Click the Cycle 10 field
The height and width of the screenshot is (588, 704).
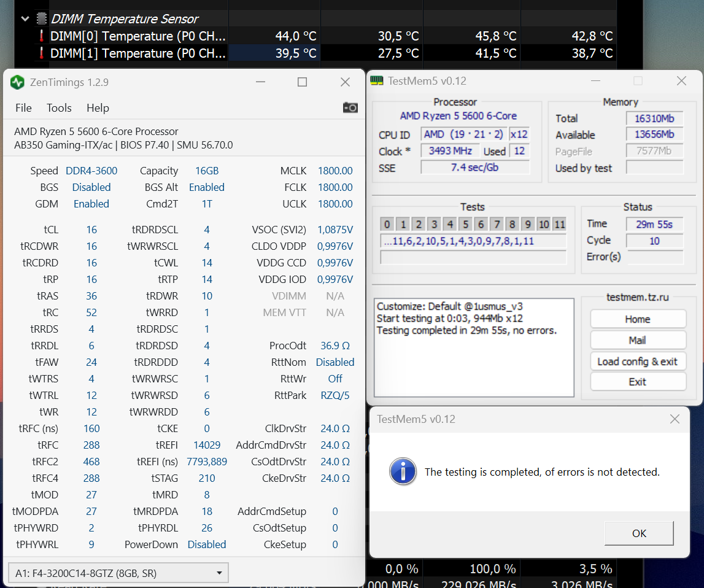655,241
